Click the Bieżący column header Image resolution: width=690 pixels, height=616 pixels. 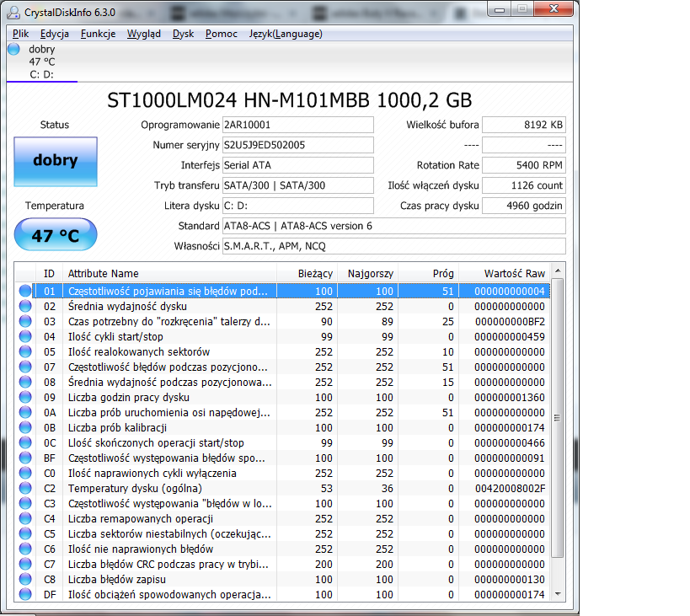[307, 274]
